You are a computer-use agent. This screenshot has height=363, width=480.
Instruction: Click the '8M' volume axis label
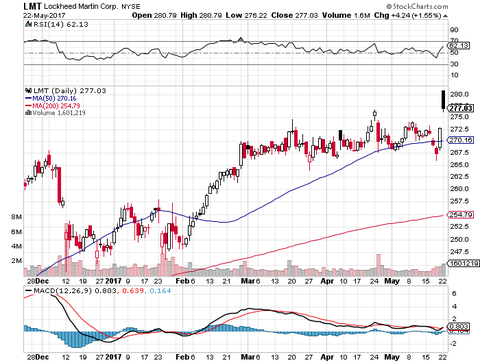click(x=16, y=217)
